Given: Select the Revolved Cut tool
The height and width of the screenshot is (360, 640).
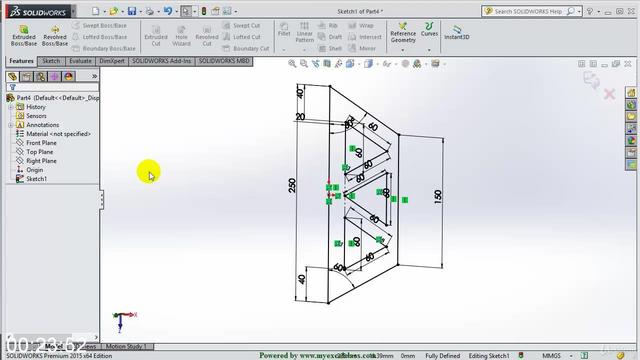Looking at the screenshot, I should point(207,35).
